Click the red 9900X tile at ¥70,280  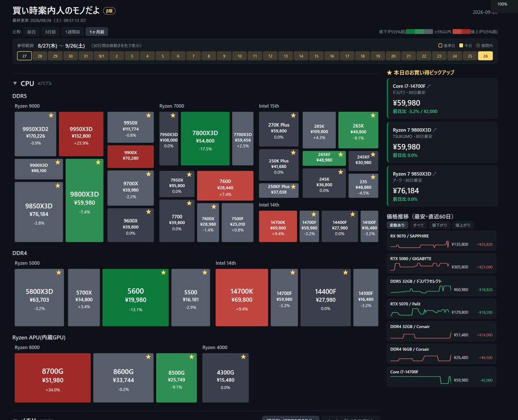click(130, 156)
